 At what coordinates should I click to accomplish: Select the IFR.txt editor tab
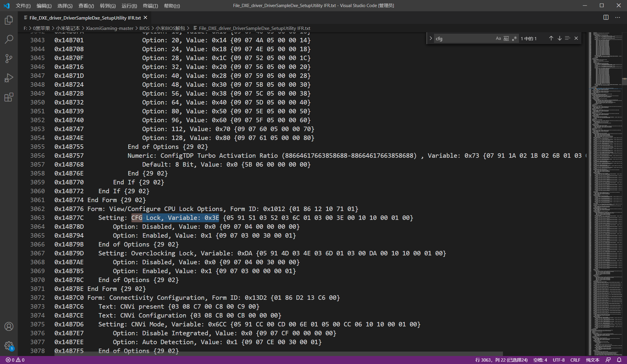[85, 18]
